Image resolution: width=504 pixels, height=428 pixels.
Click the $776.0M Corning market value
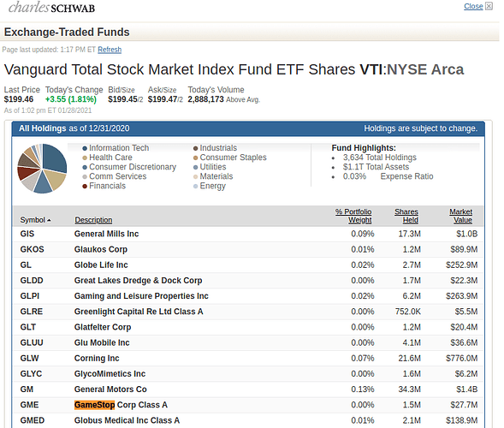[x=461, y=358]
